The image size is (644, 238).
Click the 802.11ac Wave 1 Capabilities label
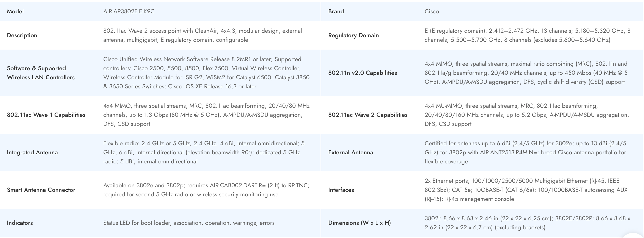click(x=46, y=115)
